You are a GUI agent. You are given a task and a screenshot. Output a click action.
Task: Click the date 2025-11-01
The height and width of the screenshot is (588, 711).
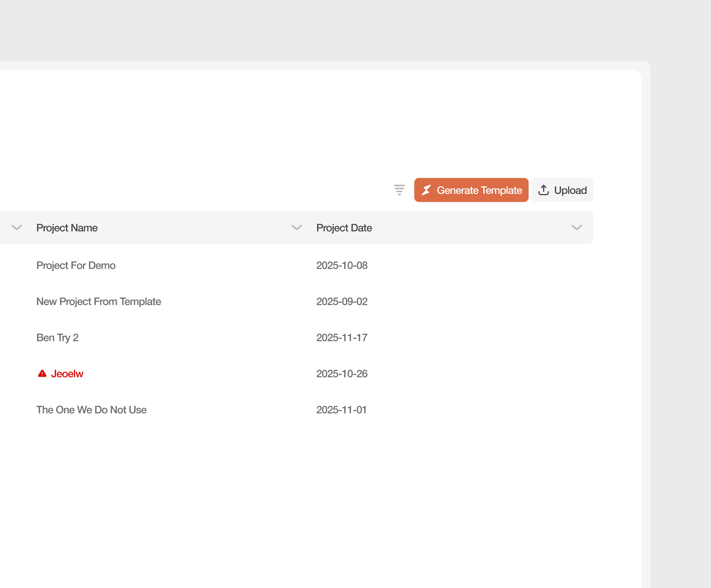pos(341,410)
